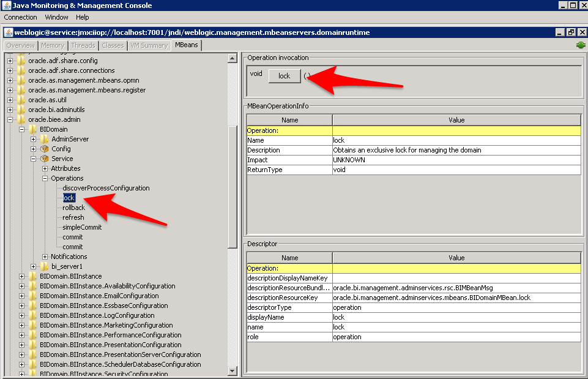Expand the Config MBean node

[34, 149]
